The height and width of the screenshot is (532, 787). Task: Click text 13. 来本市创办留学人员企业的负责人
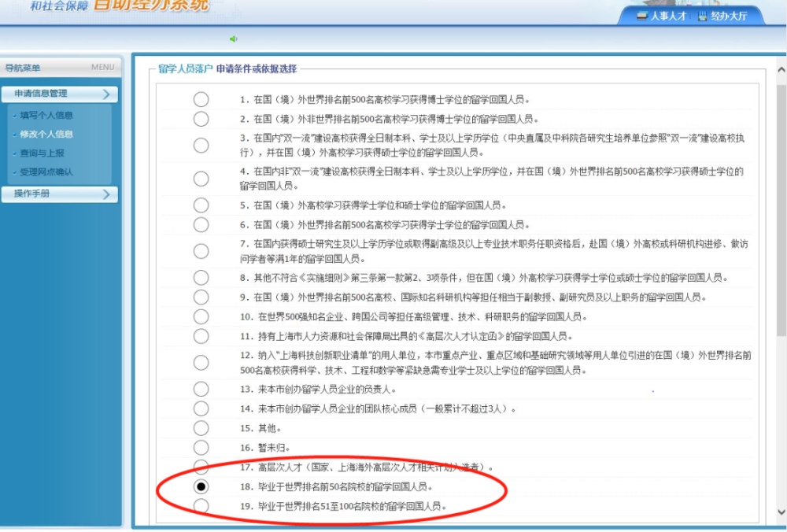318,389
